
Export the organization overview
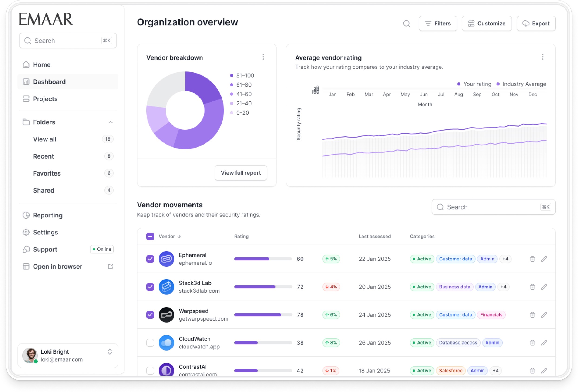536,23
